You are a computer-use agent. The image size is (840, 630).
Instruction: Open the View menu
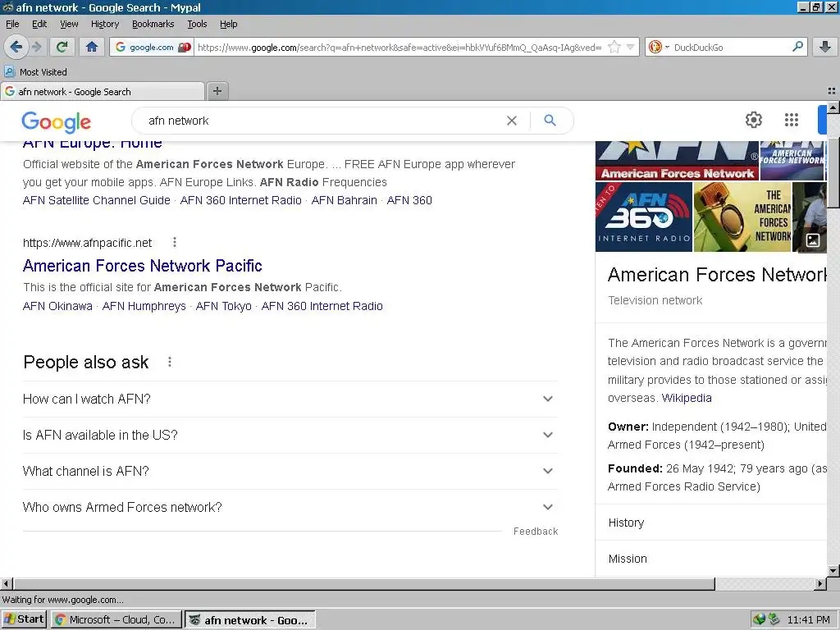(69, 24)
